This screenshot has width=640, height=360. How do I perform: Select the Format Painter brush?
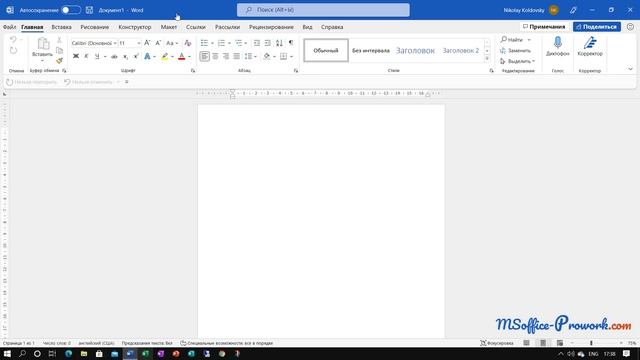tap(59, 61)
